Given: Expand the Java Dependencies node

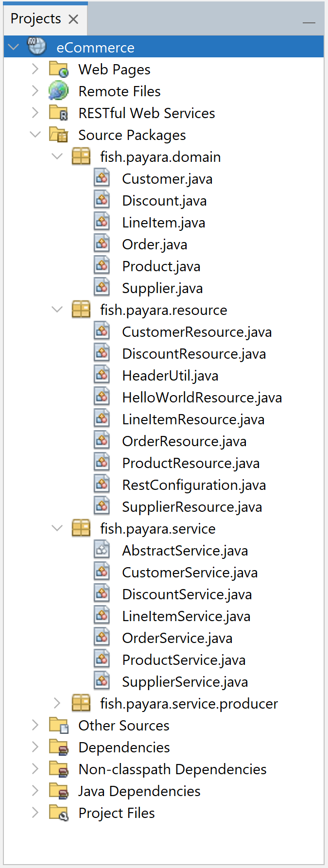Looking at the screenshot, I should coord(35,791).
